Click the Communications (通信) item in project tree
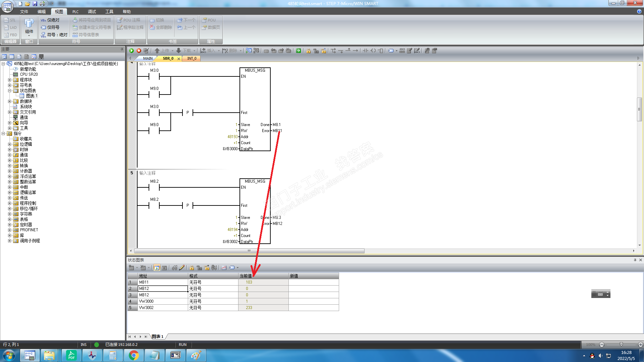 [24, 117]
